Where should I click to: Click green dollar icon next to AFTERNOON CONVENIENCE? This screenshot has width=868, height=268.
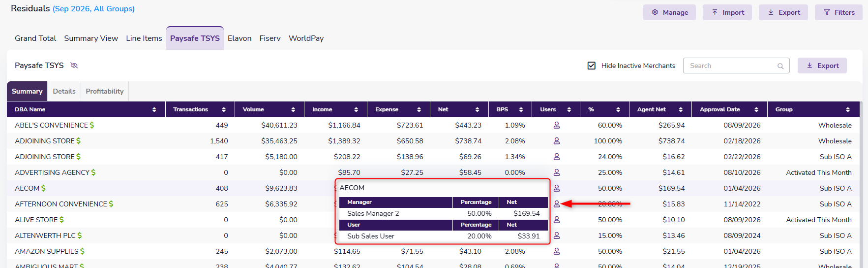coord(111,204)
